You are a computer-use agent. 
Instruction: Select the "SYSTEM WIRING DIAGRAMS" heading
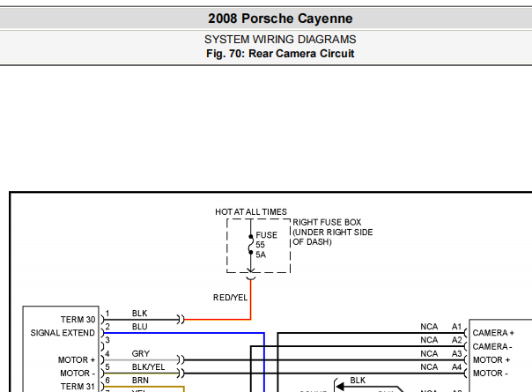[x=280, y=40]
